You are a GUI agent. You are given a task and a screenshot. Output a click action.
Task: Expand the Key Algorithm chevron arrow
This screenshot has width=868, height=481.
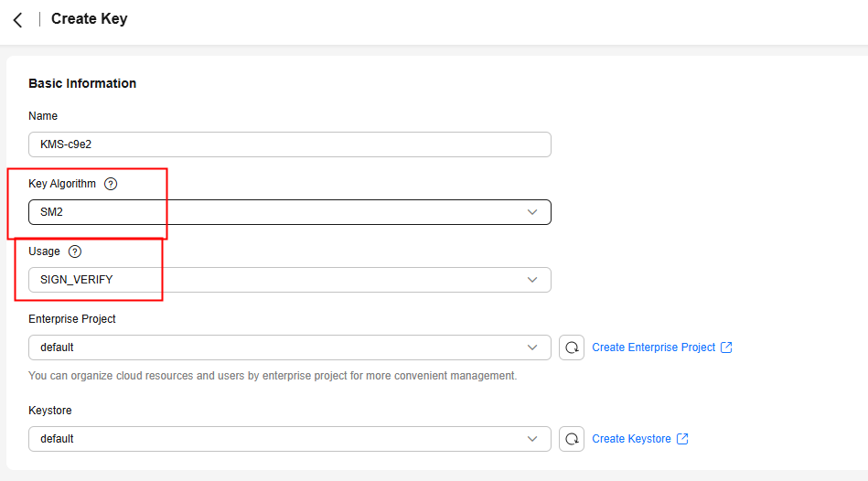tap(532, 212)
